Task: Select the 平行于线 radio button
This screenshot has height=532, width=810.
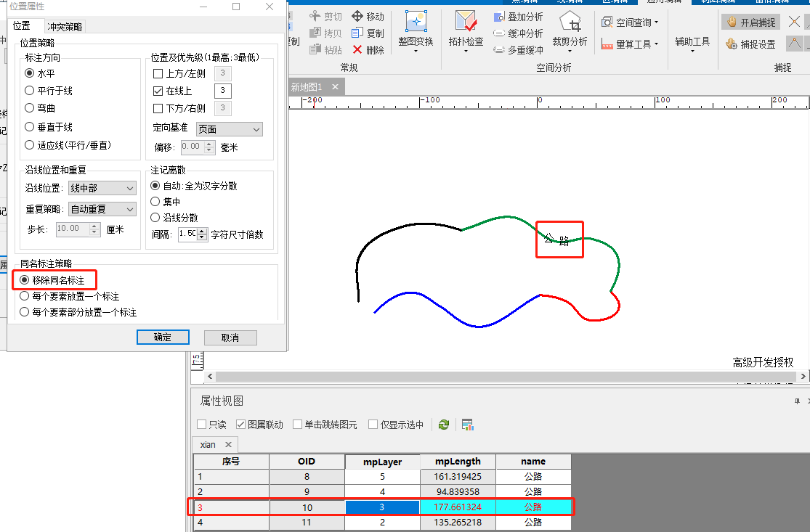Action: 30,91
